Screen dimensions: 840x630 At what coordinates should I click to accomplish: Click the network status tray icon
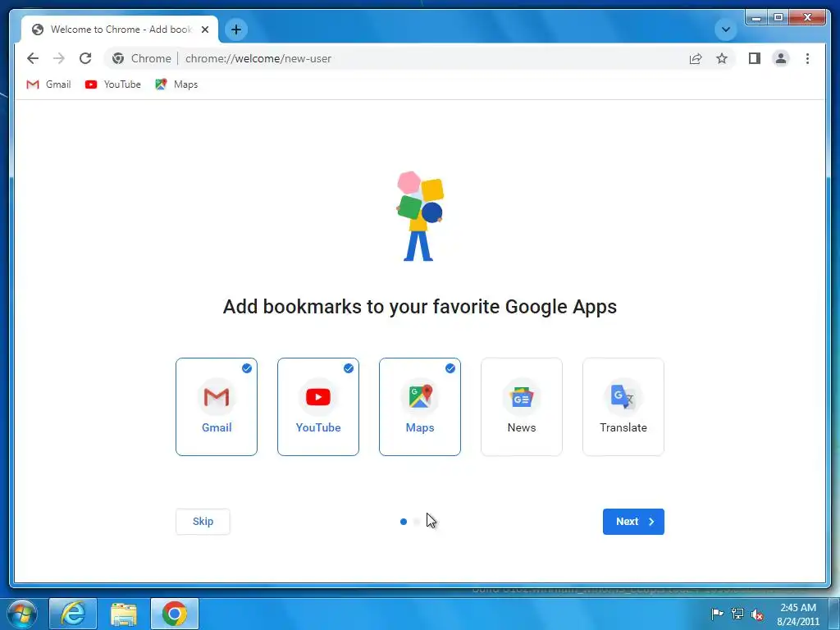click(737, 614)
